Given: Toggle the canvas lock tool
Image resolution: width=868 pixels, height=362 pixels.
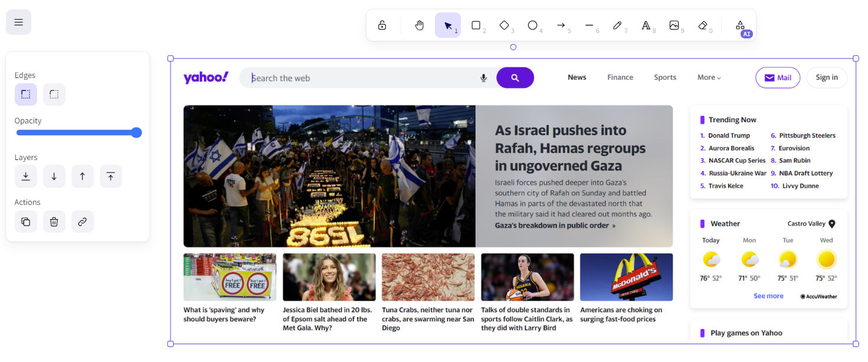Looking at the screenshot, I should coord(382,25).
